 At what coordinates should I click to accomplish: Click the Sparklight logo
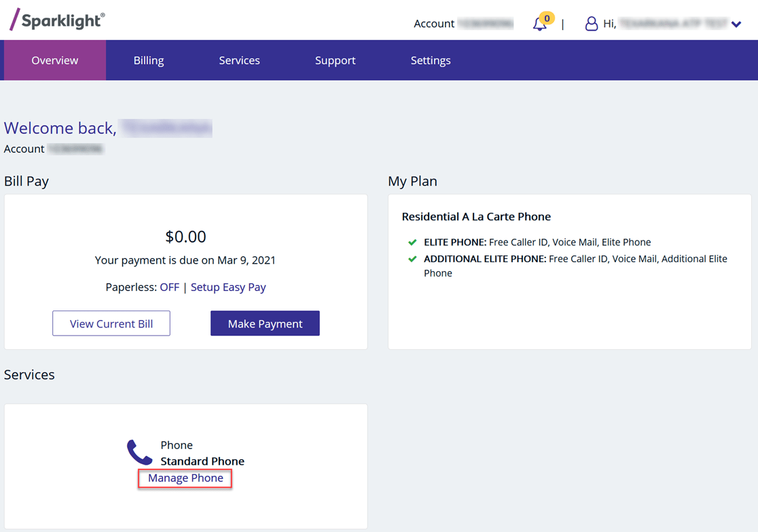[56, 20]
